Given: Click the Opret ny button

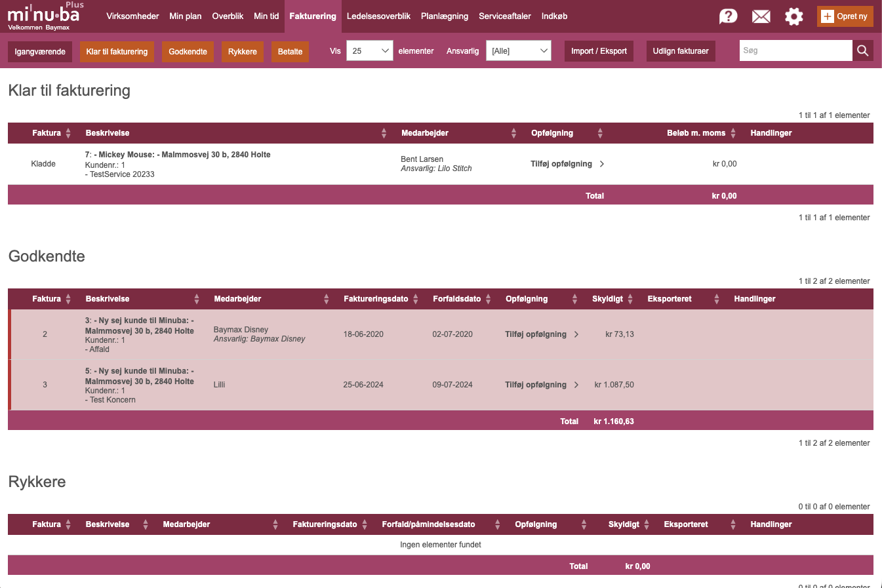Looking at the screenshot, I should [x=845, y=16].
